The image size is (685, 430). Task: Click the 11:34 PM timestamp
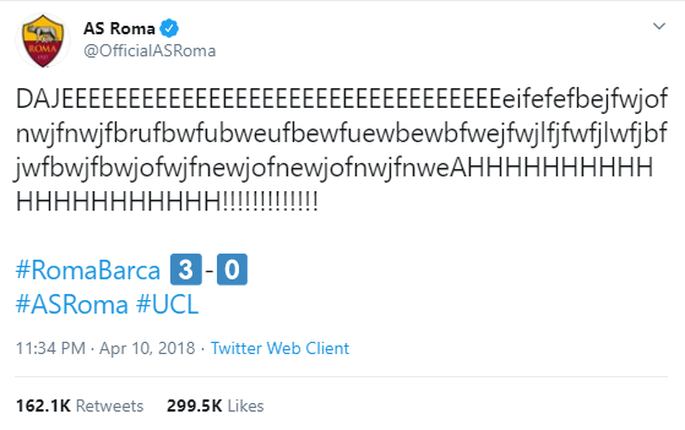point(51,348)
